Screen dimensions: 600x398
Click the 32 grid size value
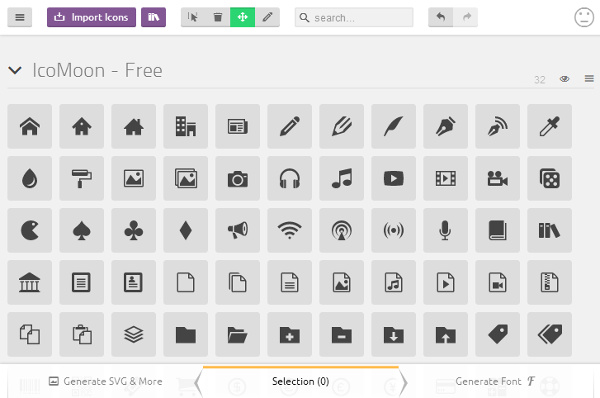click(540, 80)
